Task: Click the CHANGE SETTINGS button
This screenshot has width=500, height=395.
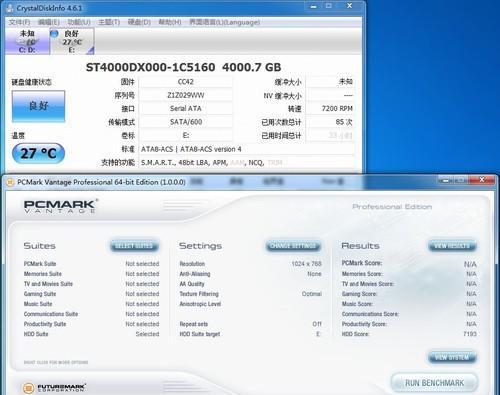Action: 293,246
